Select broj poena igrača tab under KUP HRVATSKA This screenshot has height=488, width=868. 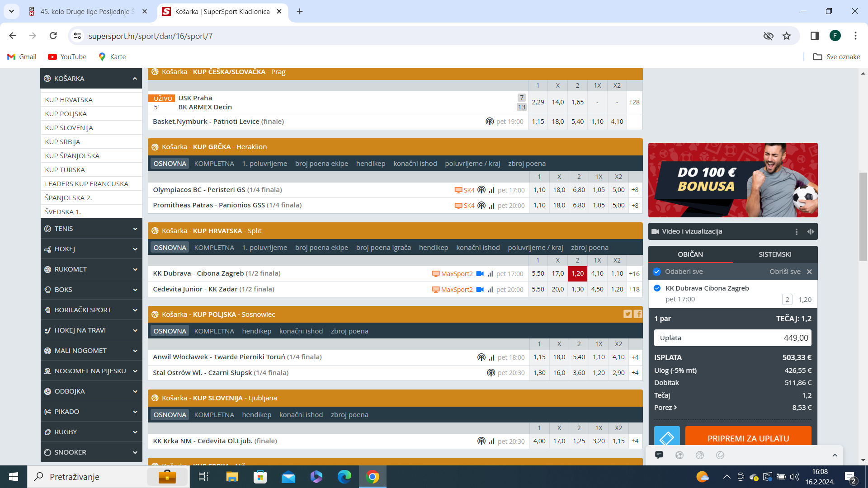(383, 248)
